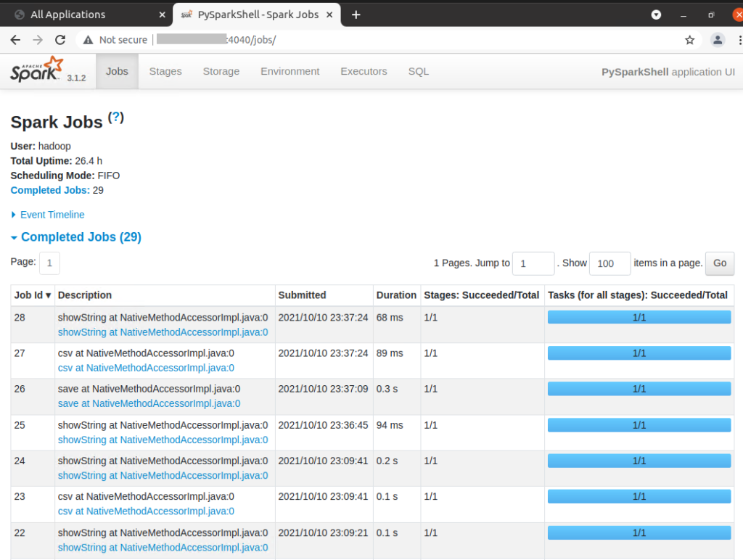
Task: Click the Completed Jobs summary link
Action: click(x=50, y=190)
